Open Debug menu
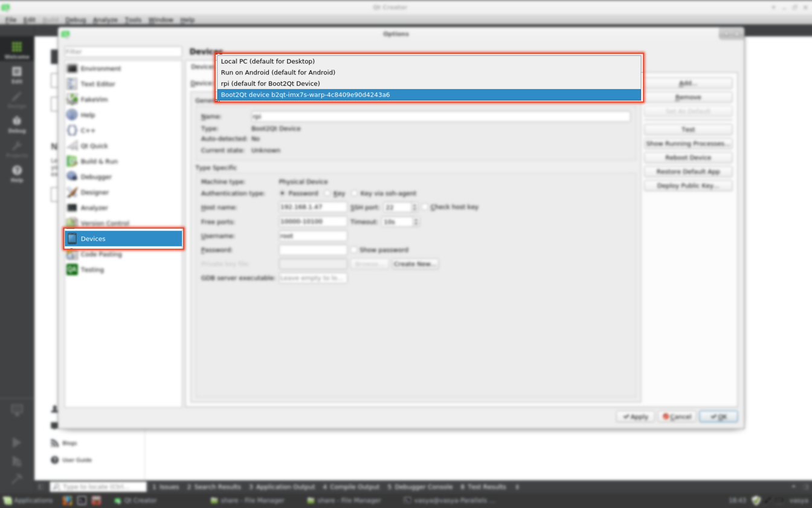 76,20
